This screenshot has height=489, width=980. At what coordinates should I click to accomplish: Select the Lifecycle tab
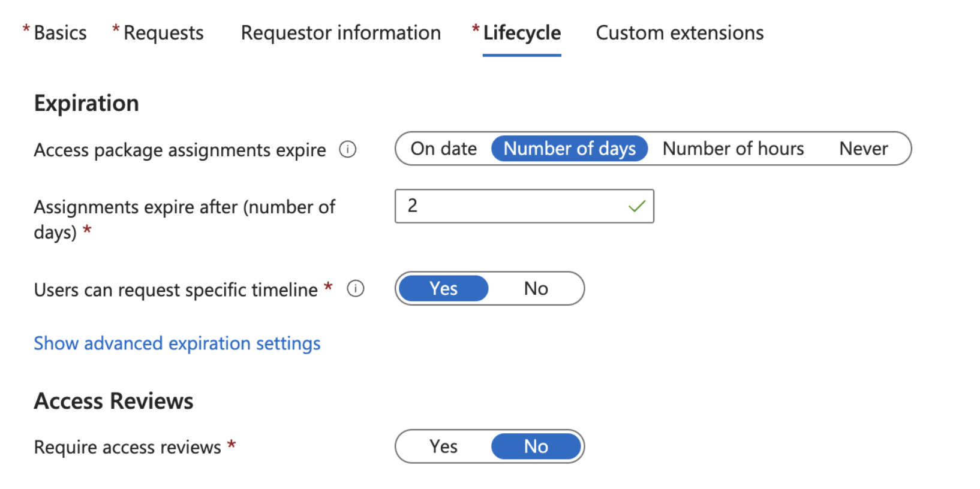pos(521,32)
